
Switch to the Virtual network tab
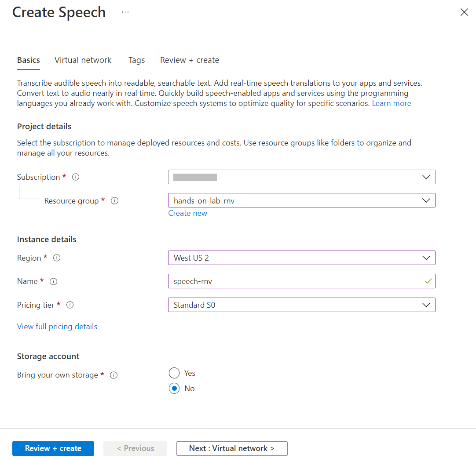pyautogui.click(x=83, y=60)
